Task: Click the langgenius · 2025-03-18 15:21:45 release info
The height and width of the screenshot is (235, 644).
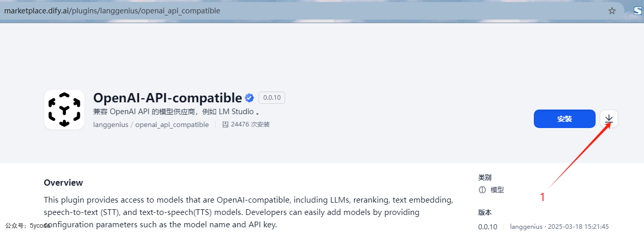Action: coord(560,227)
